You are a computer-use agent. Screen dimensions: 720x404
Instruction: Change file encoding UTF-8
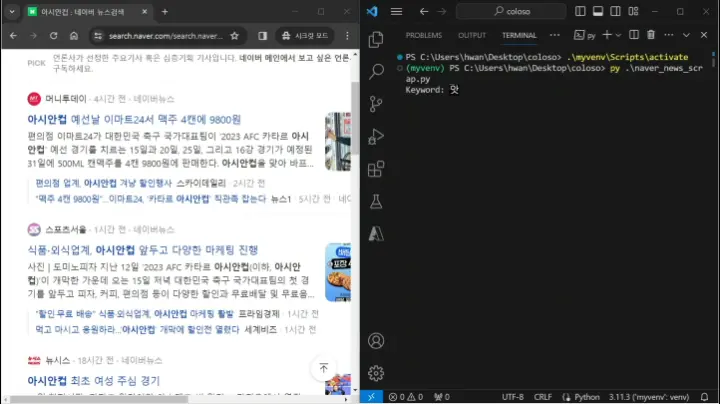pyautogui.click(x=512, y=397)
